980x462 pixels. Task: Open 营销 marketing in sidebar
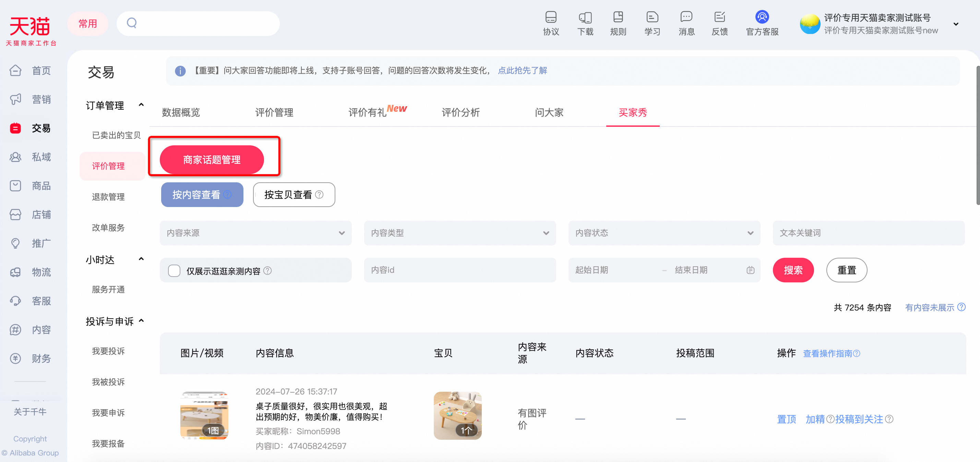(x=31, y=99)
